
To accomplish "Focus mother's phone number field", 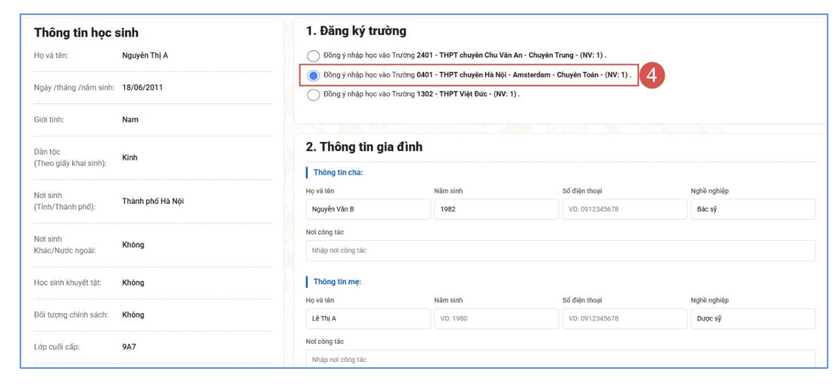I will click(625, 319).
